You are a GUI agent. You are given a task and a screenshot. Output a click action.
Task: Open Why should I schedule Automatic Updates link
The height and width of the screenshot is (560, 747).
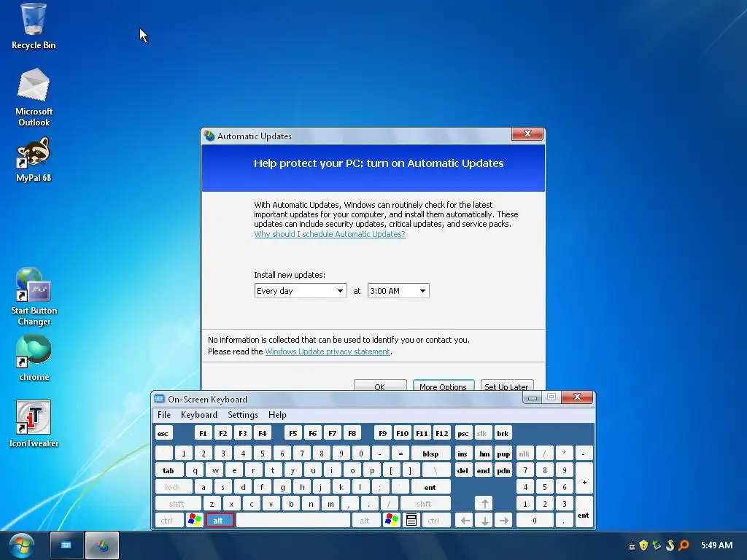[330, 234]
